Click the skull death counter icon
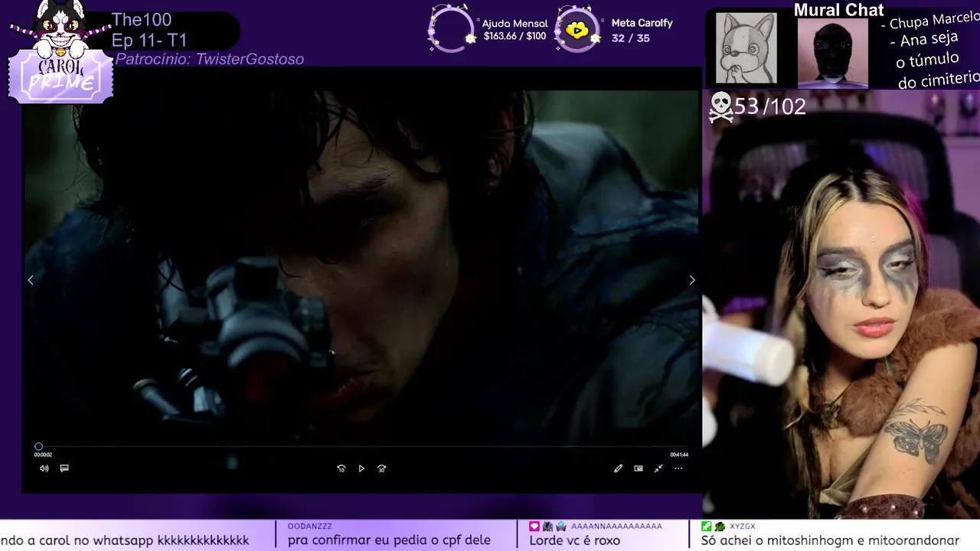 (x=720, y=107)
